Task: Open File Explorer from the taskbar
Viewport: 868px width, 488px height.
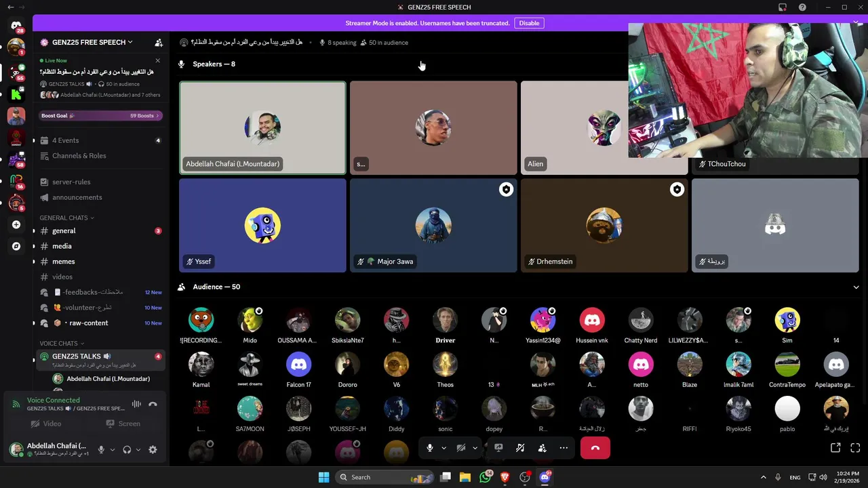Action: coord(465,477)
